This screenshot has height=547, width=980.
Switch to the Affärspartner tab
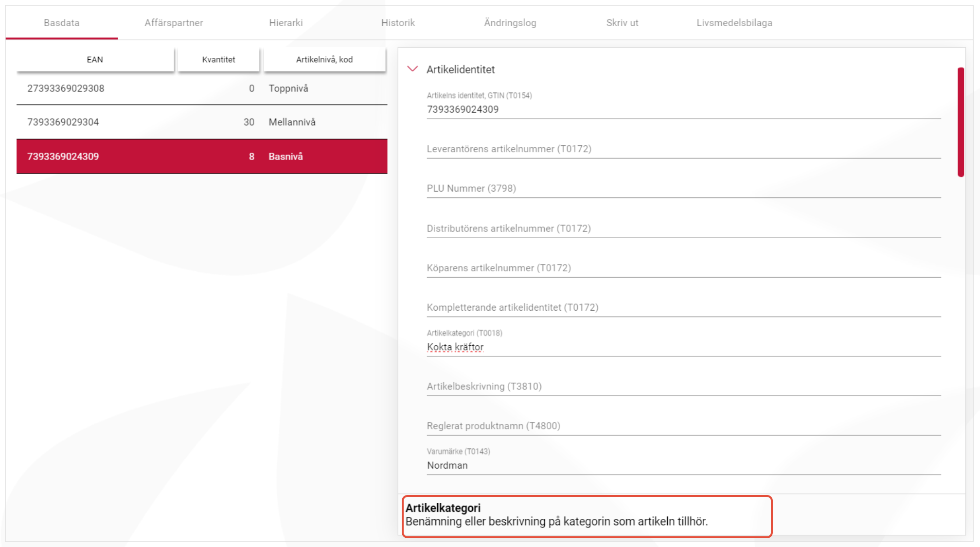pyautogui.click(x=174, y=23)
